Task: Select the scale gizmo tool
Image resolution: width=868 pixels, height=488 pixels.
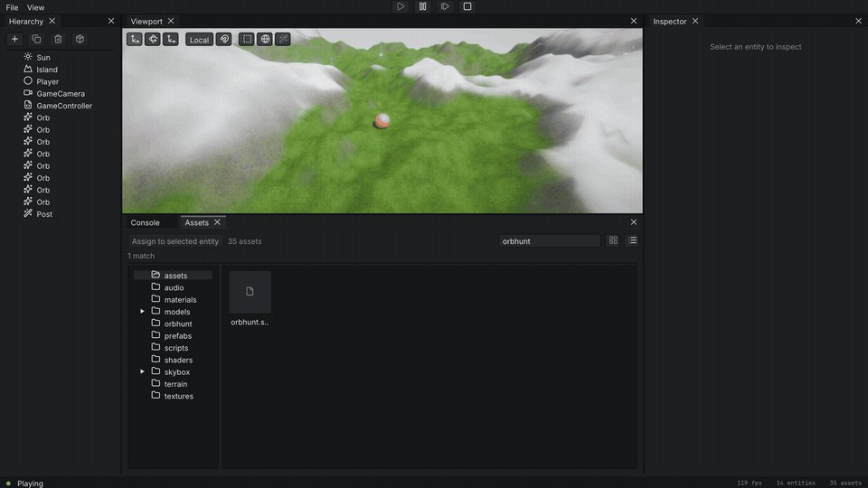Action: (171, 39)
